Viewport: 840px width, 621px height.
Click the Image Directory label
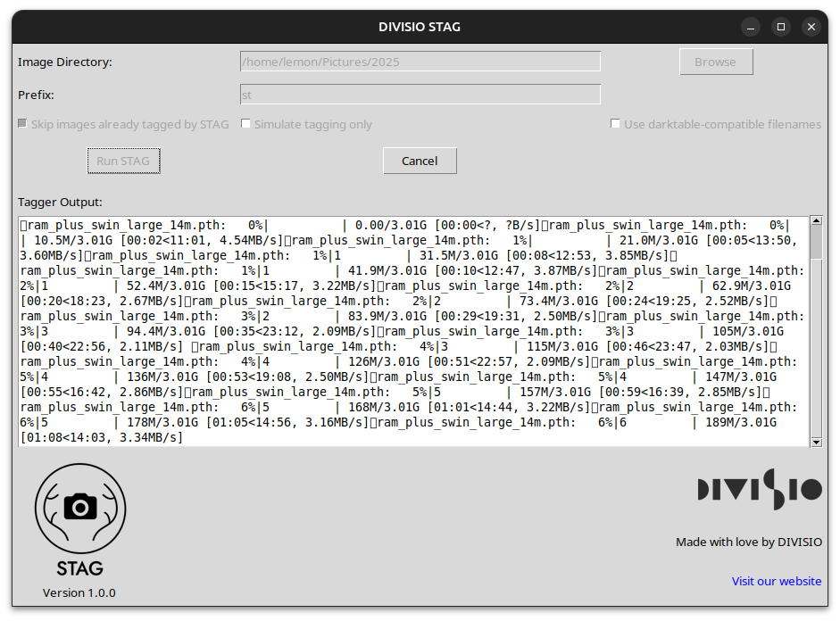pyautogui.click(x=65, y=62)
